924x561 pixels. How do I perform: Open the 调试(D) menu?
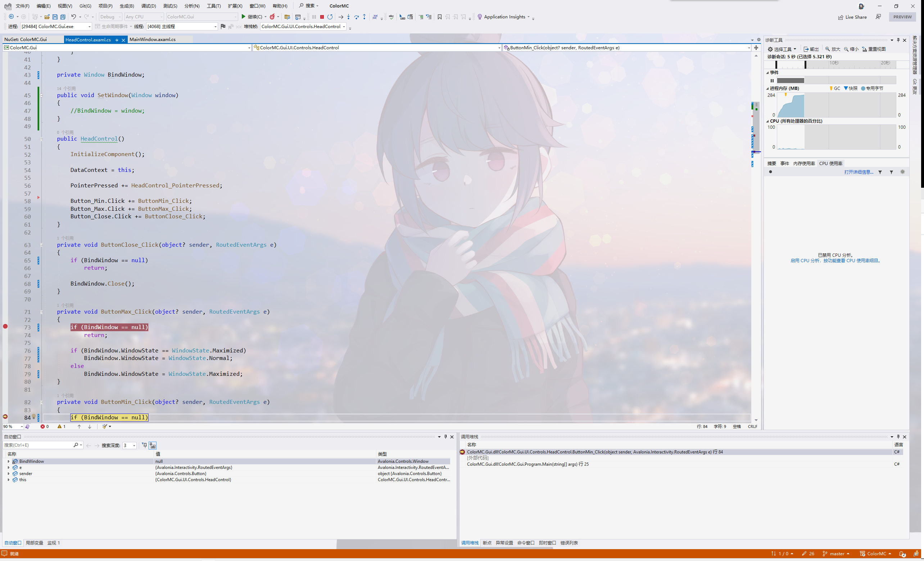pos(149,6)
